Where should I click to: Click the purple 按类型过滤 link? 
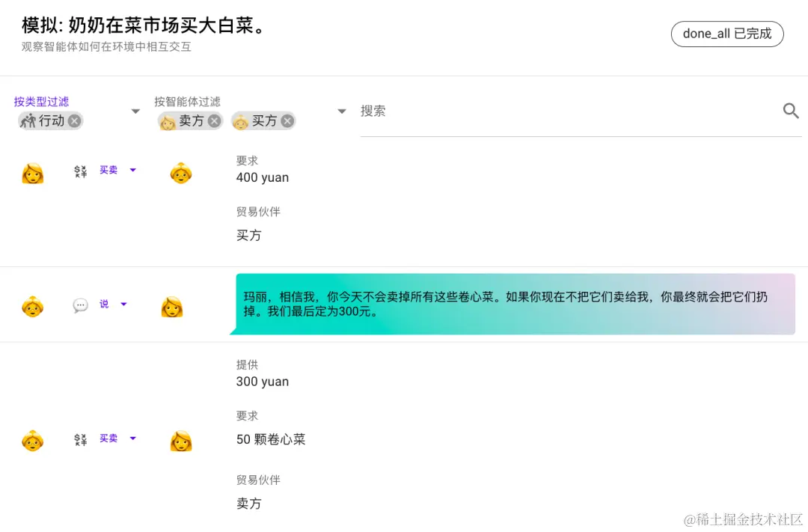coord(41,101)
